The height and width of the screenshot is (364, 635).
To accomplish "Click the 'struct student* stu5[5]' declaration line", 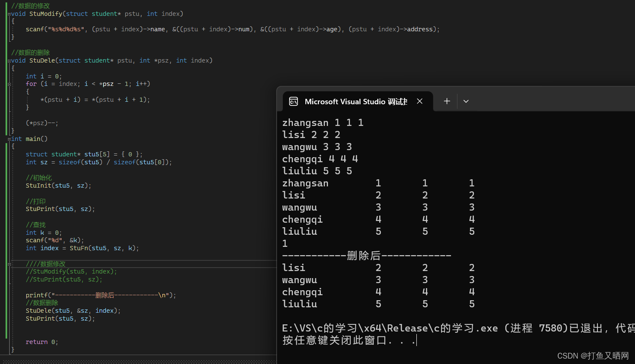I will pos(84,154).
